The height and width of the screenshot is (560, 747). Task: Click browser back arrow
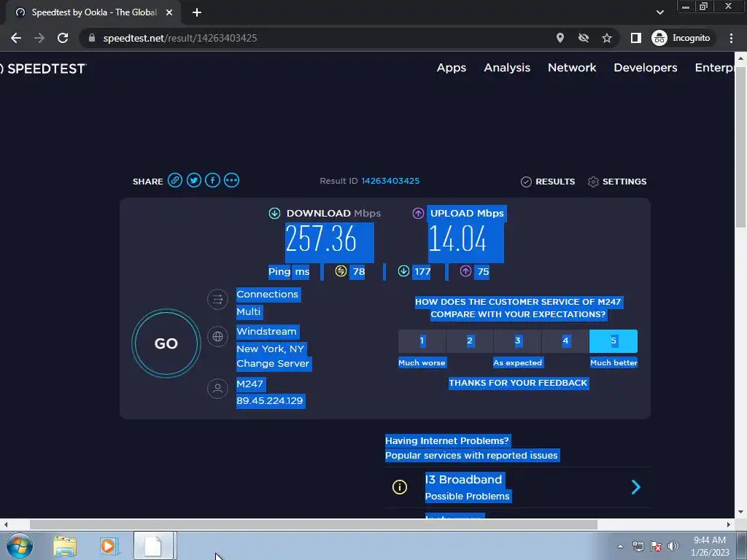pyautogui.click(x=16, y=38)
